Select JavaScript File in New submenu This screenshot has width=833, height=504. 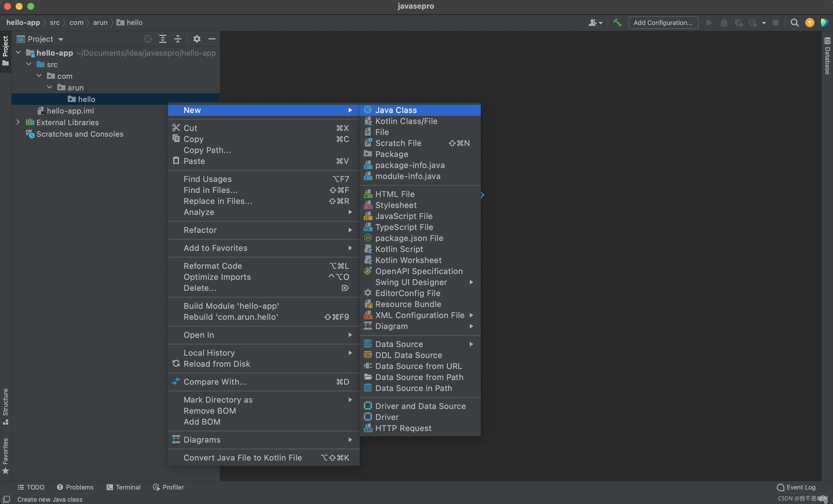420,216
